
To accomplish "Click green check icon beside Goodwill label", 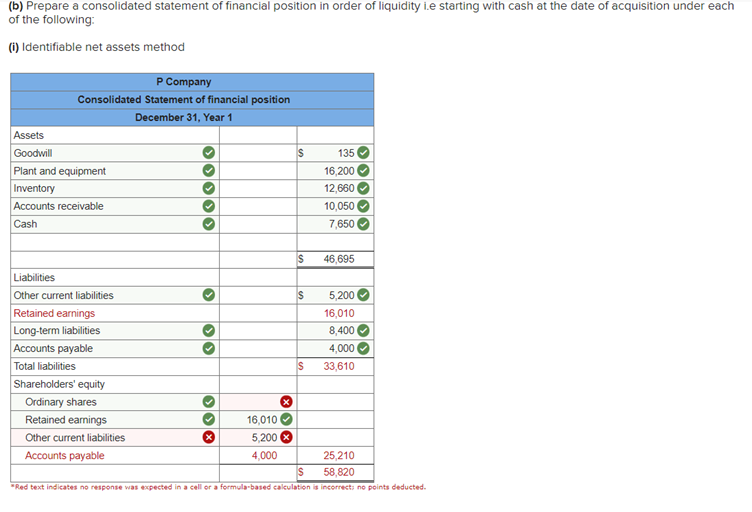I will (209, 153).
